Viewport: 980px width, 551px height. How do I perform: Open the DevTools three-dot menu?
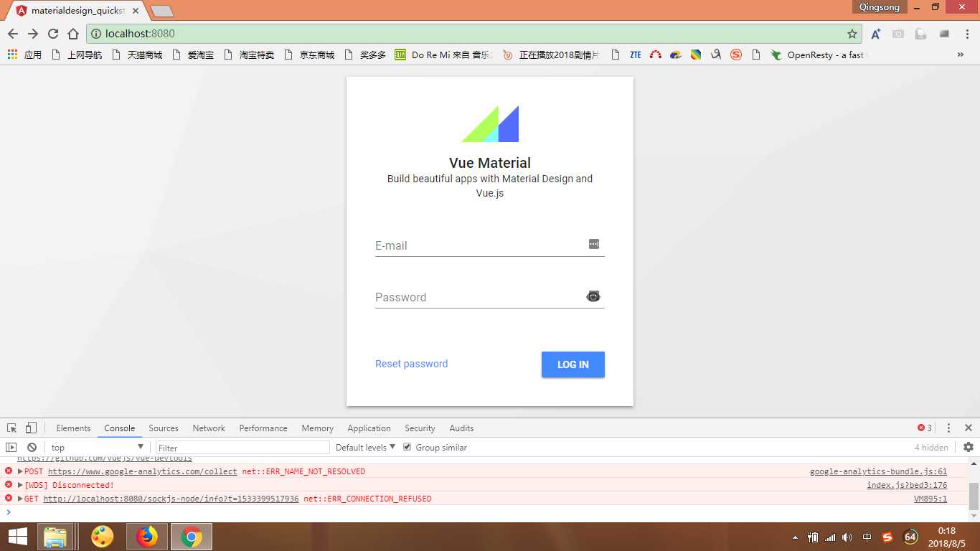(x=948, y=428)
